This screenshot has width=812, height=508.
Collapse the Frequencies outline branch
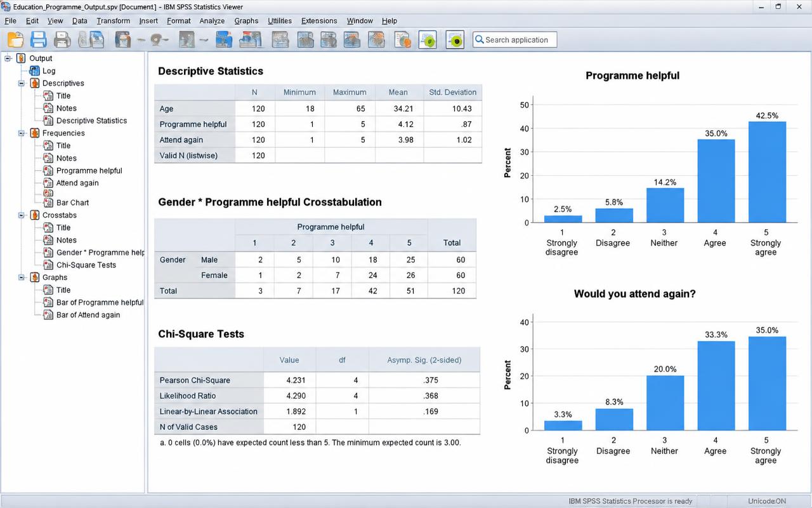click(22, 133)
